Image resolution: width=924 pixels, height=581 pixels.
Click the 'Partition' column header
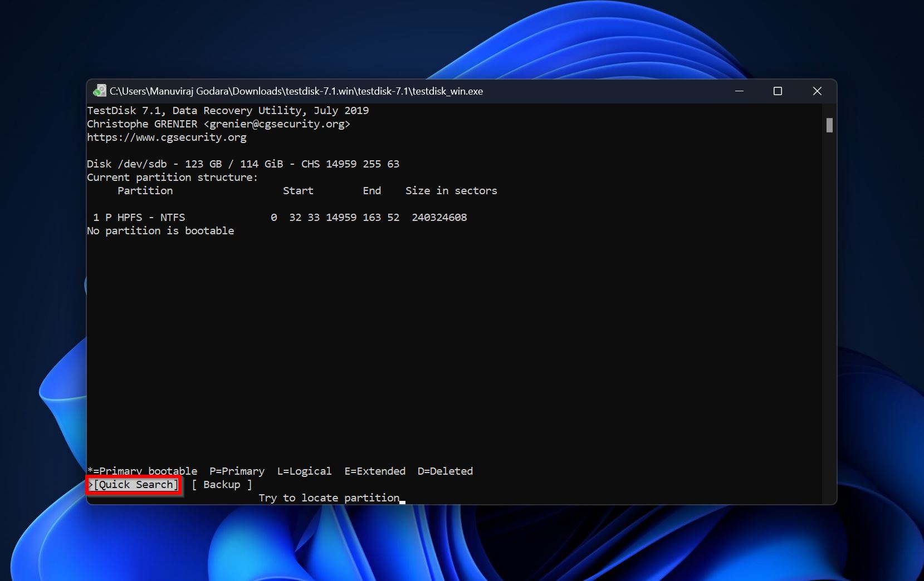tap(145, 191)
